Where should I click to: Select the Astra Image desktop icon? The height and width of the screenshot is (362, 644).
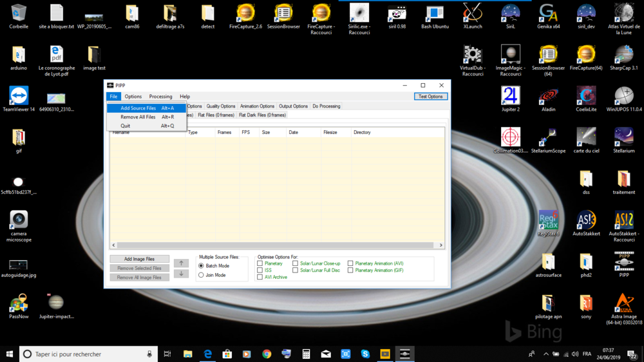point(624,309)
